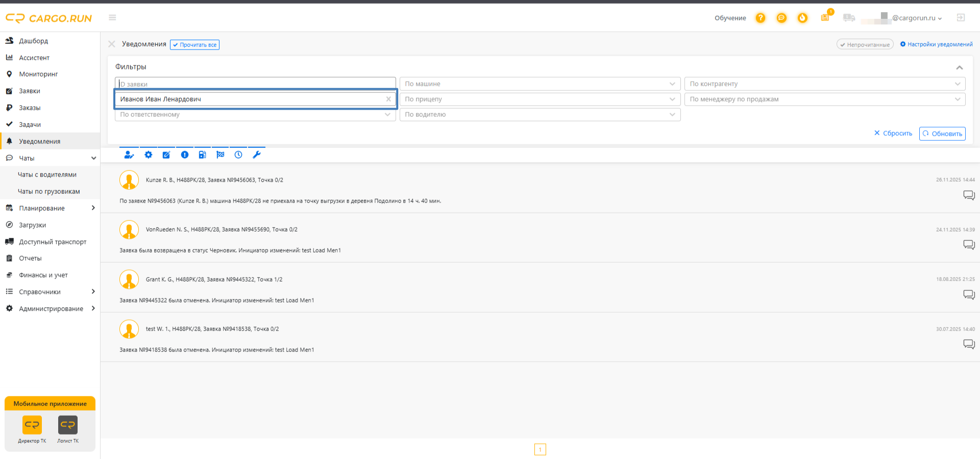Click the ID заявки input field
Viewport: 980px width, 459px height.
coord(255,84)
